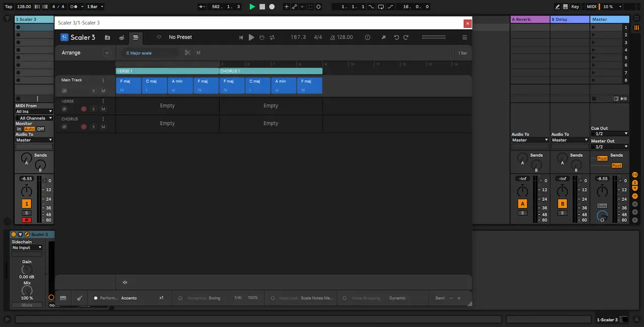Select the Master track header
The height and width of the screenshot is (327, 644).
(610, 20)
